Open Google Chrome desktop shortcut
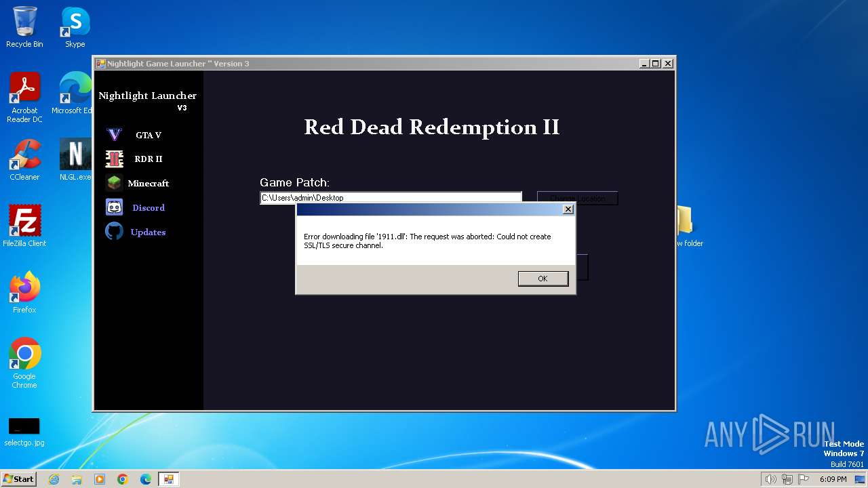This screenshot has height=488, width=868. pyautogui.click(x=24, y=363)
